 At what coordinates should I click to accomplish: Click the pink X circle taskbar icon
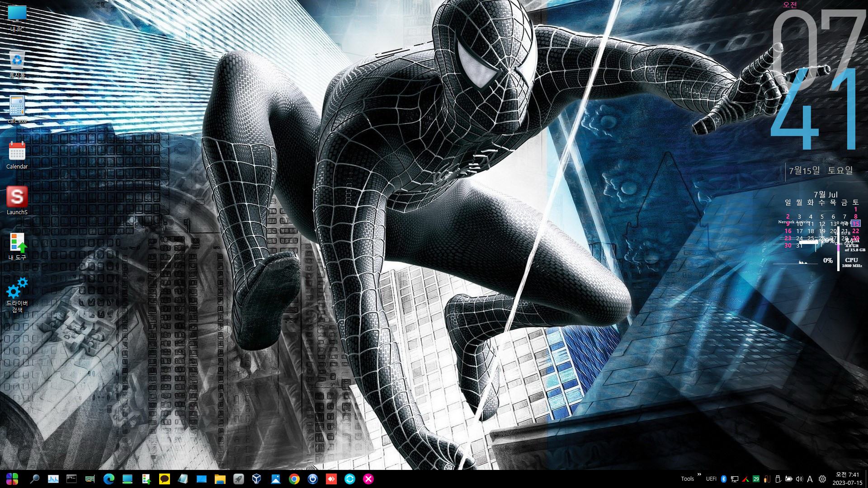point(368,479)
